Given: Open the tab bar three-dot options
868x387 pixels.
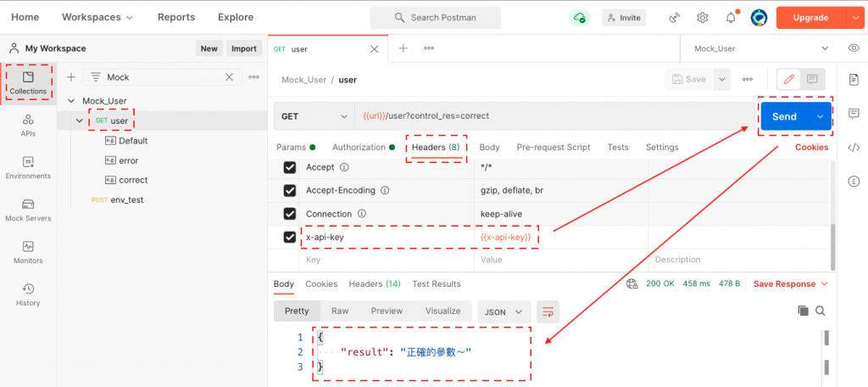Looking at the screenshot, I should pyautogui.click(x=428, y=48).
